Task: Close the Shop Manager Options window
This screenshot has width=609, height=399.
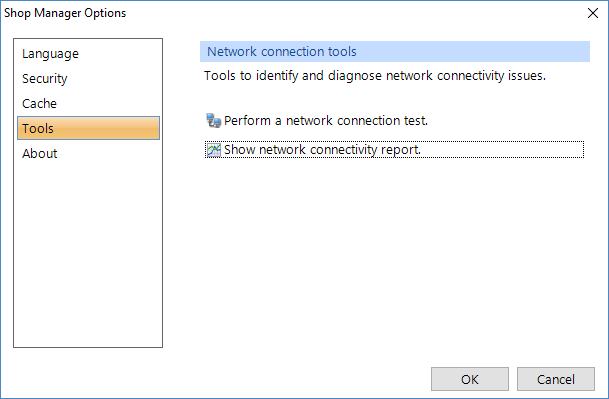Action: coord(593,13)
